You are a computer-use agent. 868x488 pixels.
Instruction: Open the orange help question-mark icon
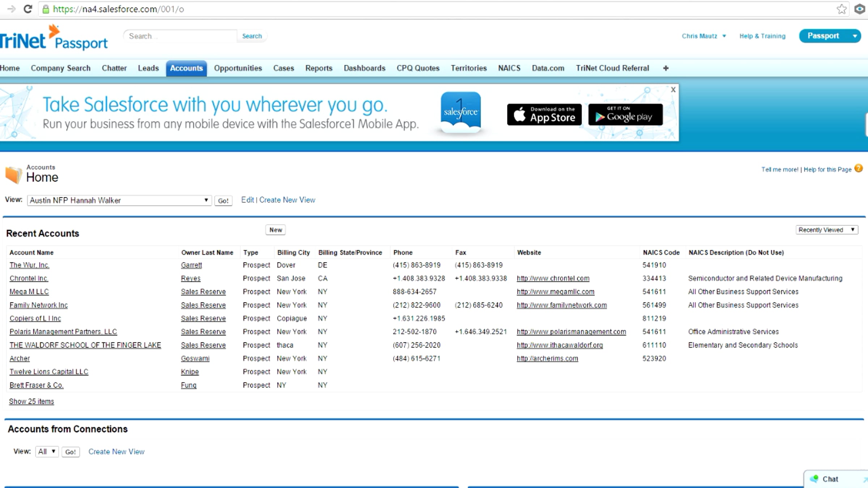[x=859, y=168]
